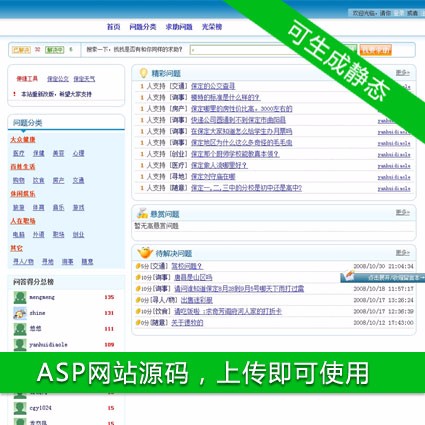The width and height of the screenshot is (425, 425).
Task: Open the featured 寻地 question link
Action: pos(213,177)
